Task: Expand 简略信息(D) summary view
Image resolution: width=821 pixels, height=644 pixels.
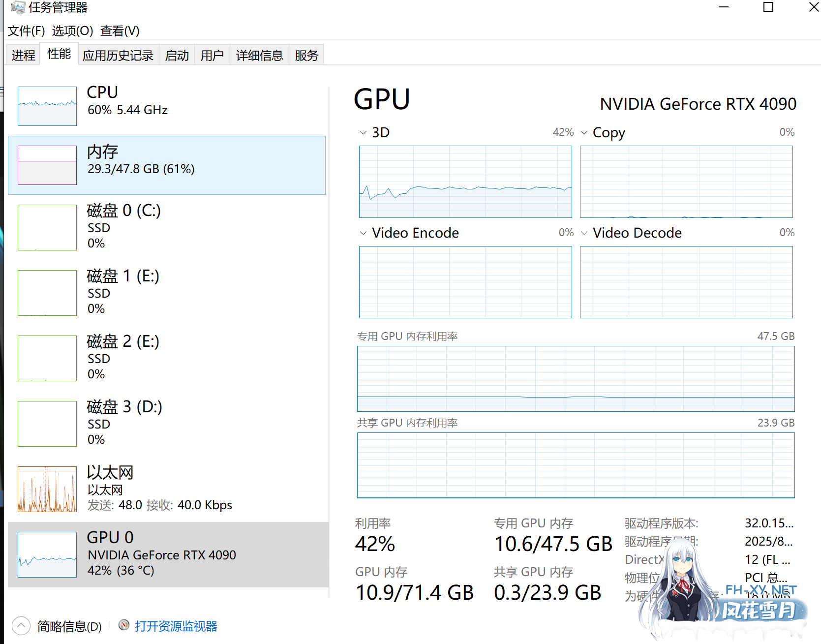Action: tap(20, 625)
